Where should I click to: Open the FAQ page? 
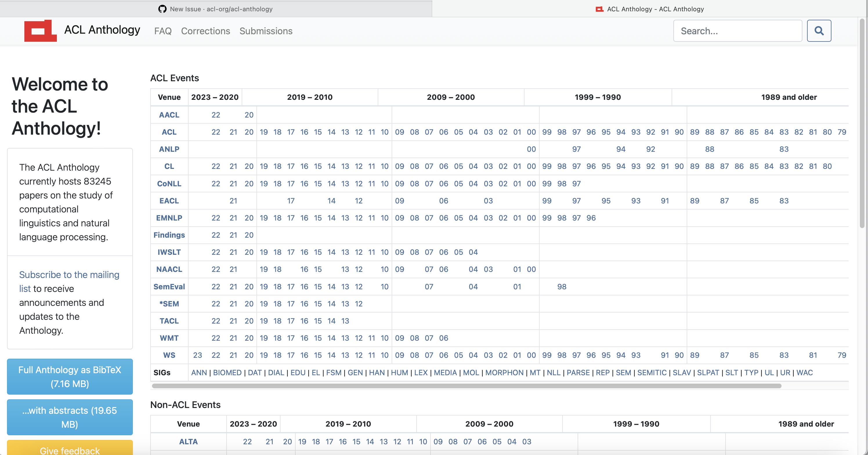coord(163,31)
